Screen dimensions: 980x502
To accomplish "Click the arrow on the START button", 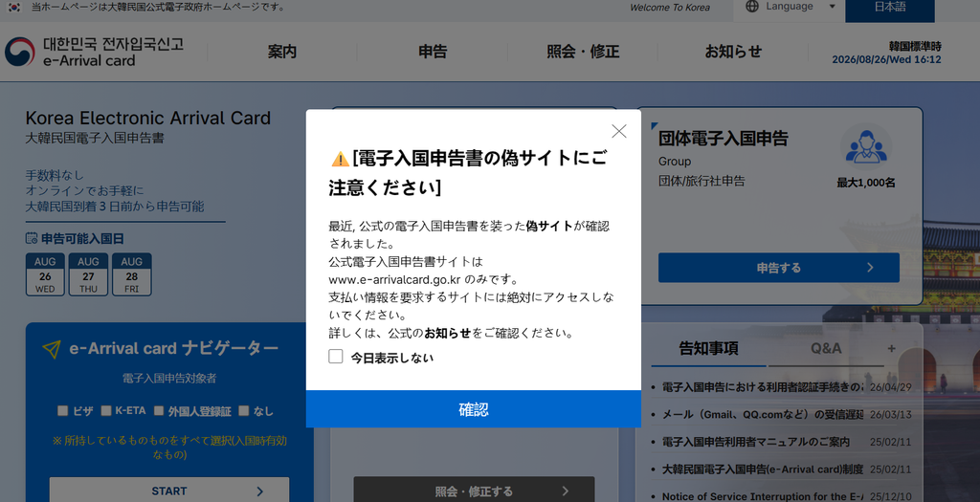I will (x=260, y=491).
